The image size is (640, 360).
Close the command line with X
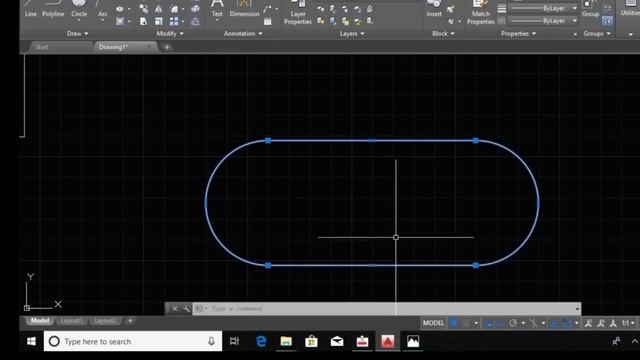(175, 309)
